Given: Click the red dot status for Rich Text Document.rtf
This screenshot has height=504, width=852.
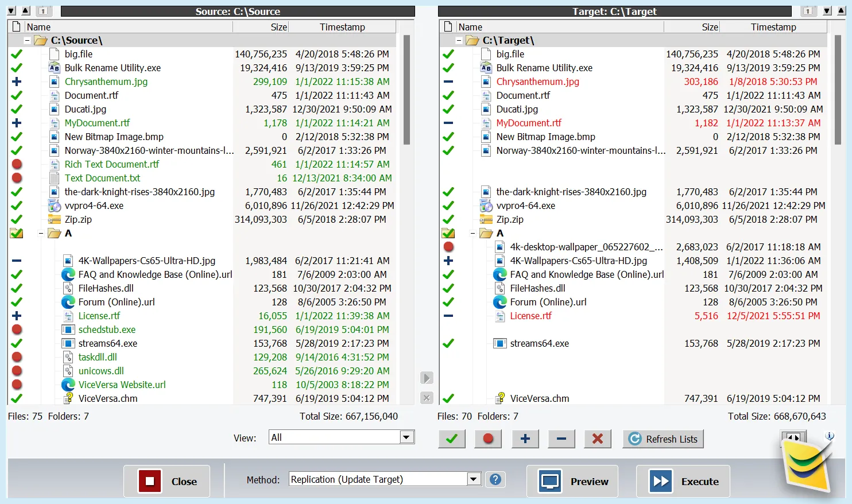Looking at the screenshot, I should (17, 164).
